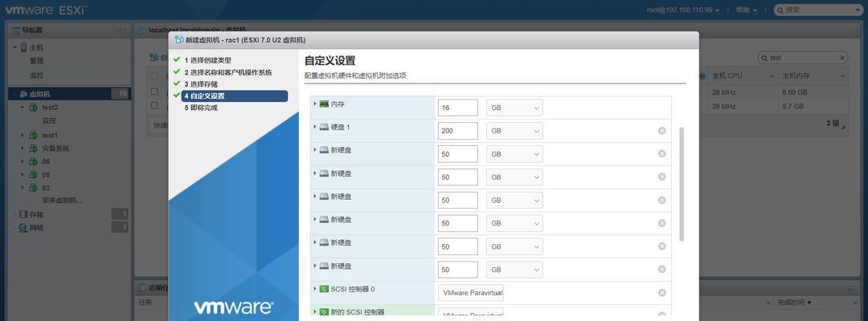
Task: Expand the 灾备系统 tree node
Action: coord(23,148)
